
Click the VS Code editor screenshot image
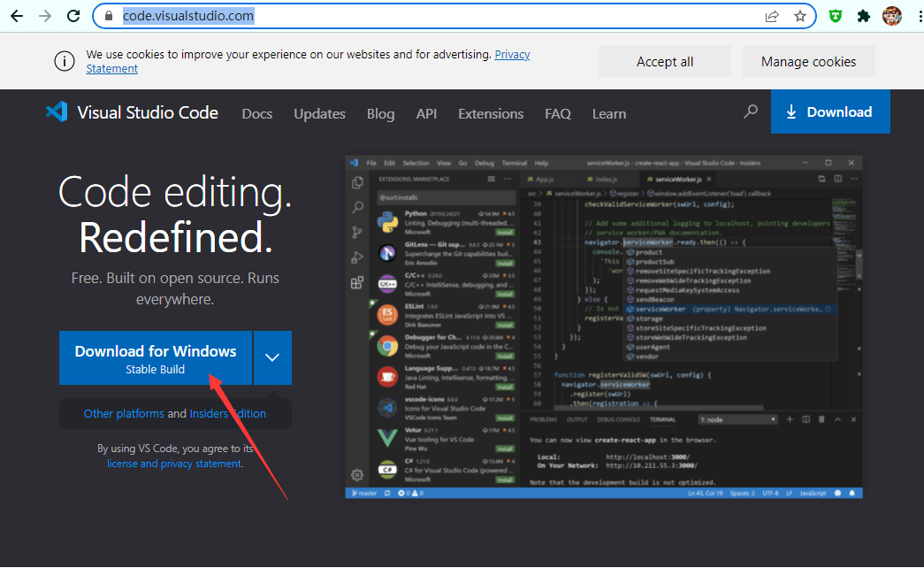click(x=604, y=326)
